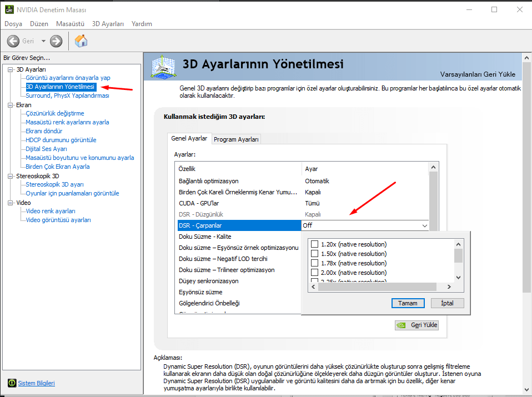Select Doku süzme – Trilineer optimizasyon

(238, 270)
